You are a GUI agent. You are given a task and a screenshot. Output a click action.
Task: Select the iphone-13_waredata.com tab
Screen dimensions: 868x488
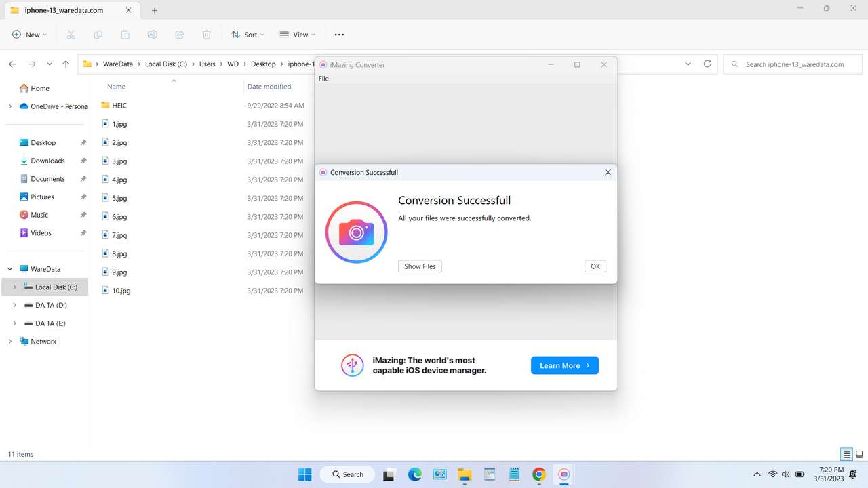coord(65,10)
